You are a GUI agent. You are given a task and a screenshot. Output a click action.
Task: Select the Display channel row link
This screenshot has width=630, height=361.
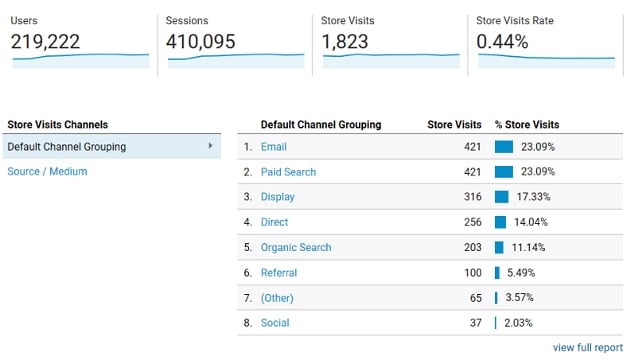pos(278,197)
